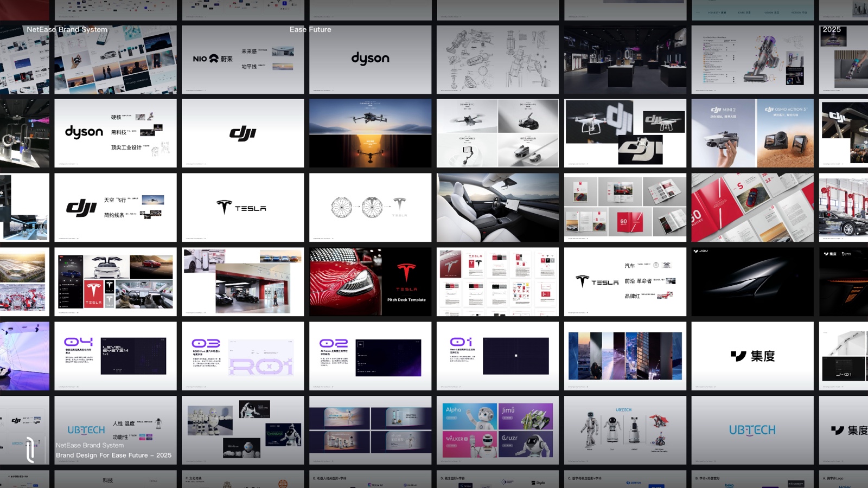
Task: Select the UBTECH robot lineup slide
Action: 626,430
